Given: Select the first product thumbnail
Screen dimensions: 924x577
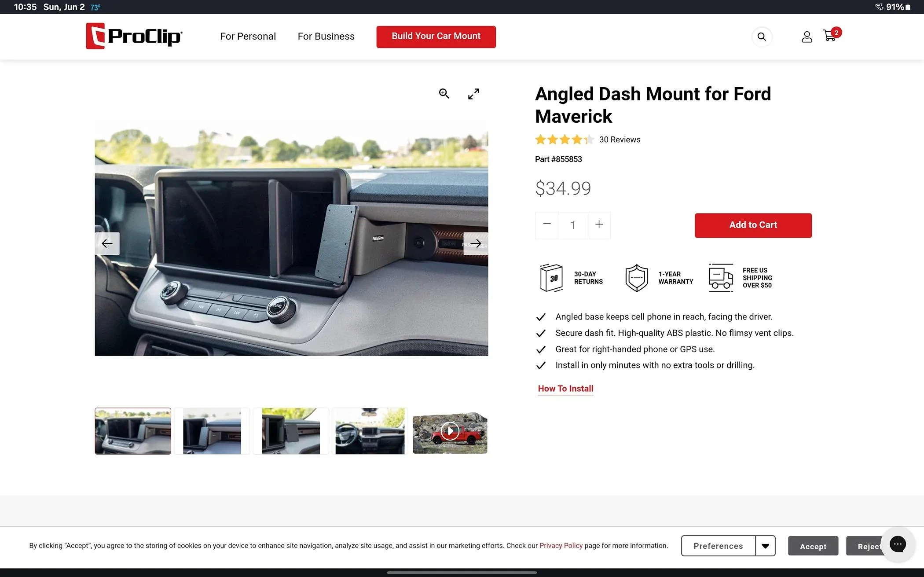Looking at the screenshot, I should pyautogui.click(x=133, y=431).
